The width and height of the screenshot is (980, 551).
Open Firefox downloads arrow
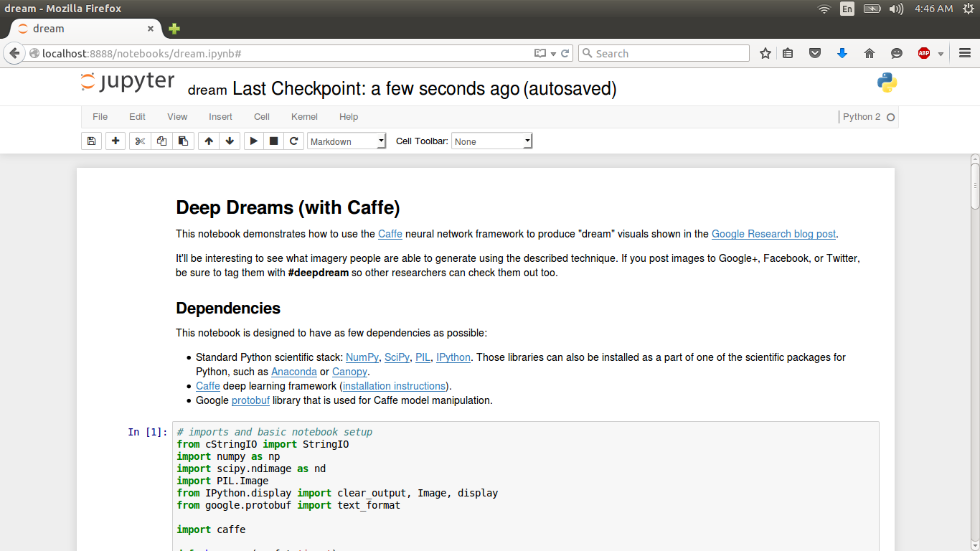(x=842, y=53)
